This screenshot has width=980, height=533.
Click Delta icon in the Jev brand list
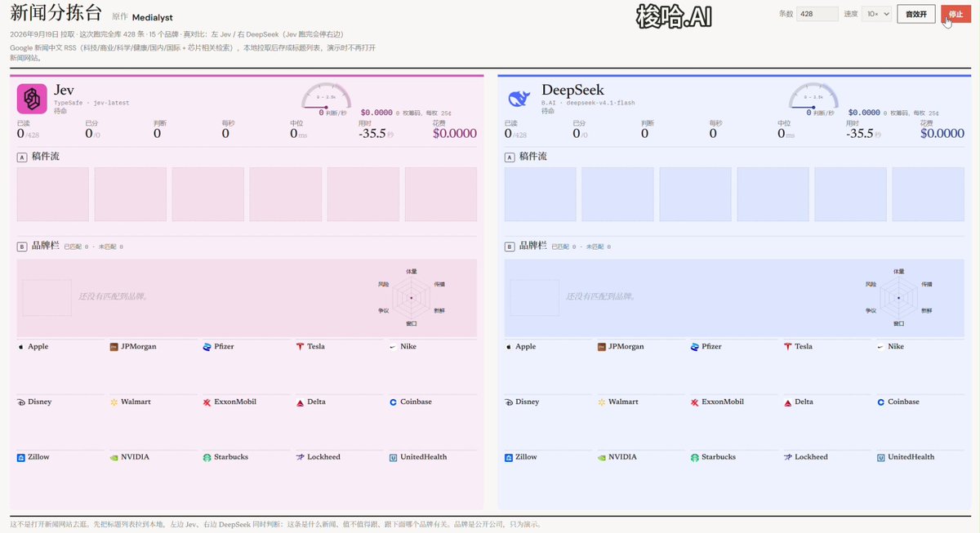tap(301, 402)
